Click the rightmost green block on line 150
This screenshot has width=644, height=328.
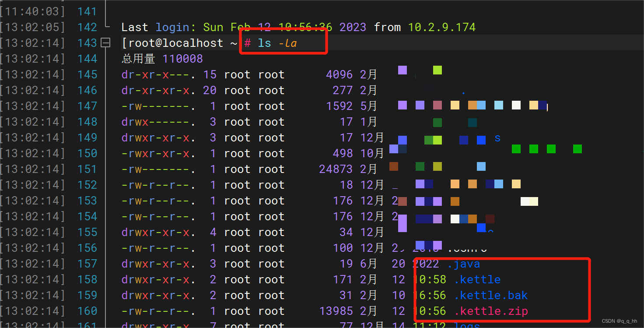(577, 149)
